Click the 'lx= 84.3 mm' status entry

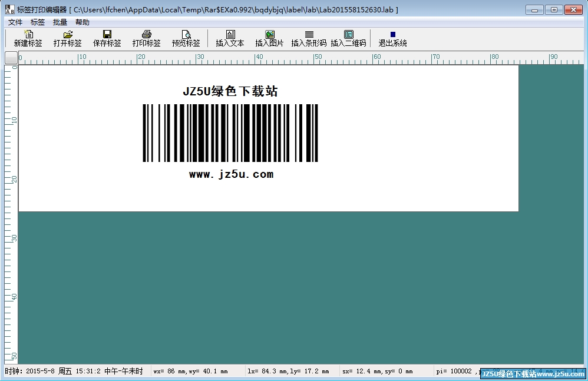pos(288,371)
